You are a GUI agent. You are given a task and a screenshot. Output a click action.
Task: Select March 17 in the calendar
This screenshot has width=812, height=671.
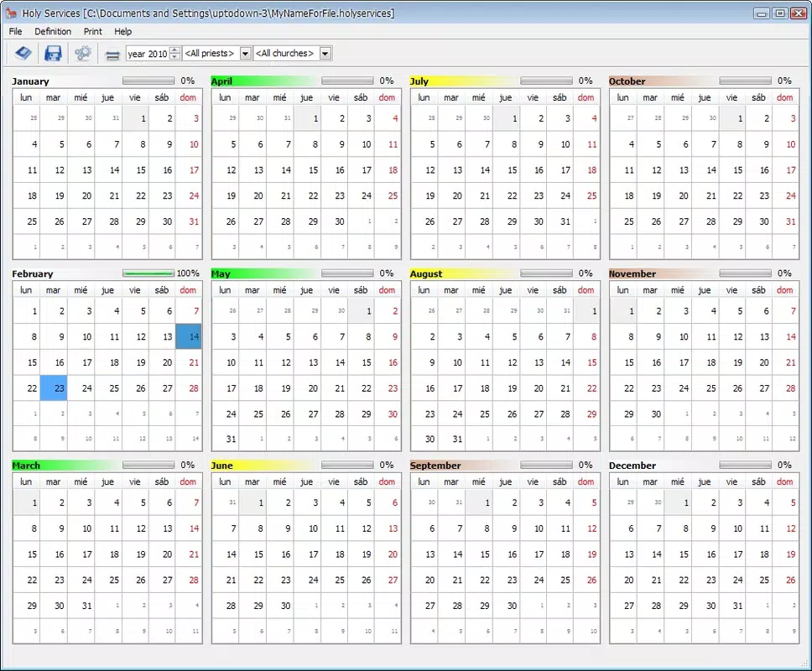coord(81,554)
